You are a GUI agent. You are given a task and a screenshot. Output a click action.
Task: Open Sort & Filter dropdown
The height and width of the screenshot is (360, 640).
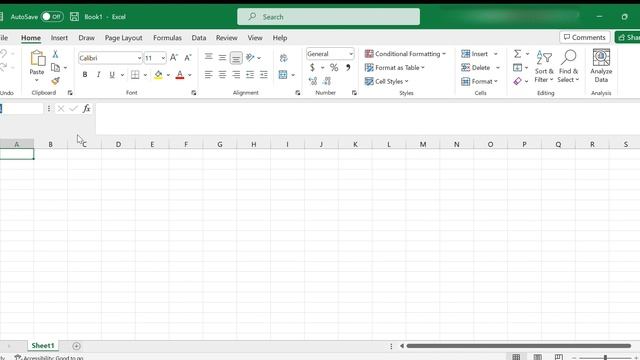(544, 66)
